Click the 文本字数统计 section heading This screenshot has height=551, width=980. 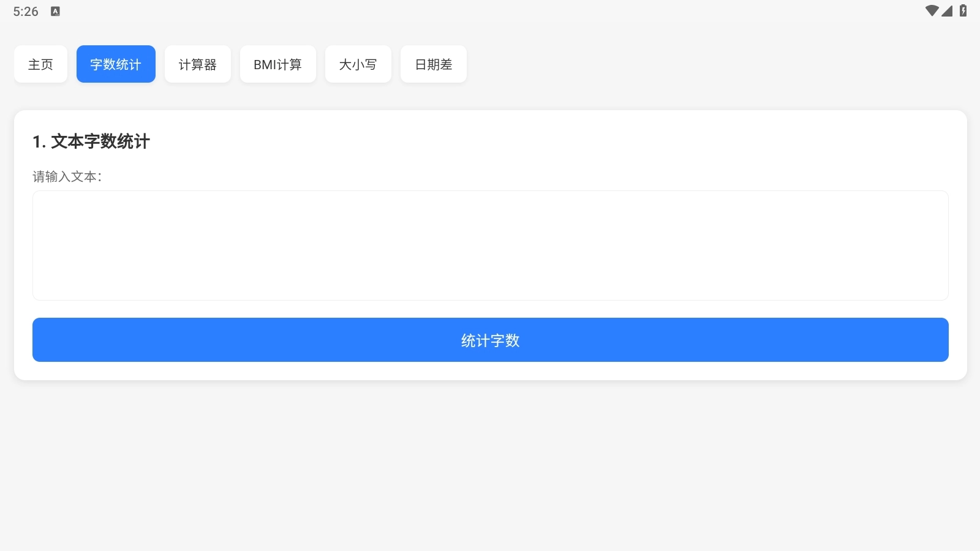92,142
